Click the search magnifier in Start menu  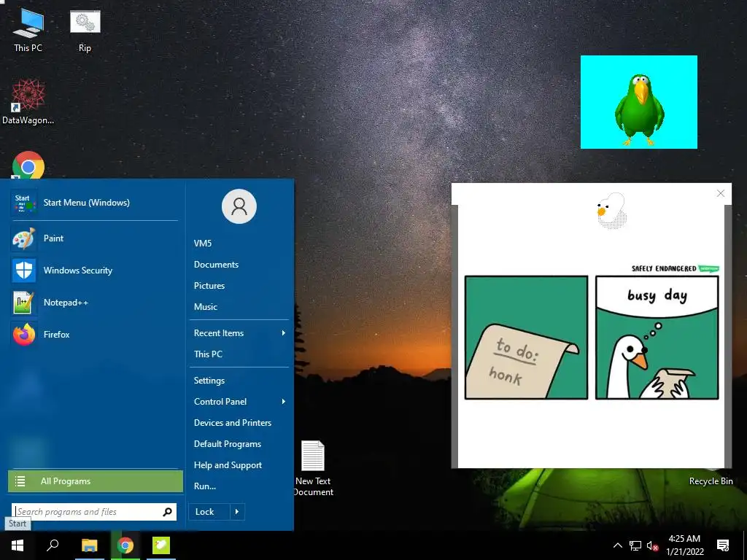click(x=167, y=512)
